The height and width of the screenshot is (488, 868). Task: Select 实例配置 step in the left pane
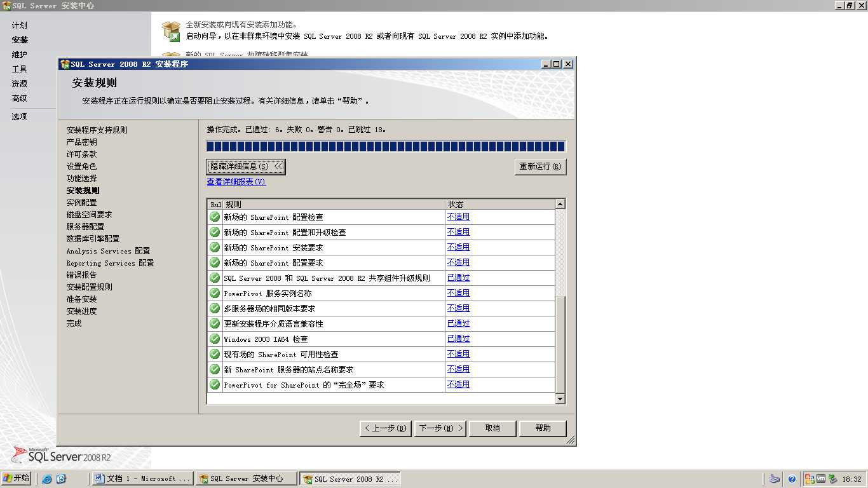click(x=82, y=203)
